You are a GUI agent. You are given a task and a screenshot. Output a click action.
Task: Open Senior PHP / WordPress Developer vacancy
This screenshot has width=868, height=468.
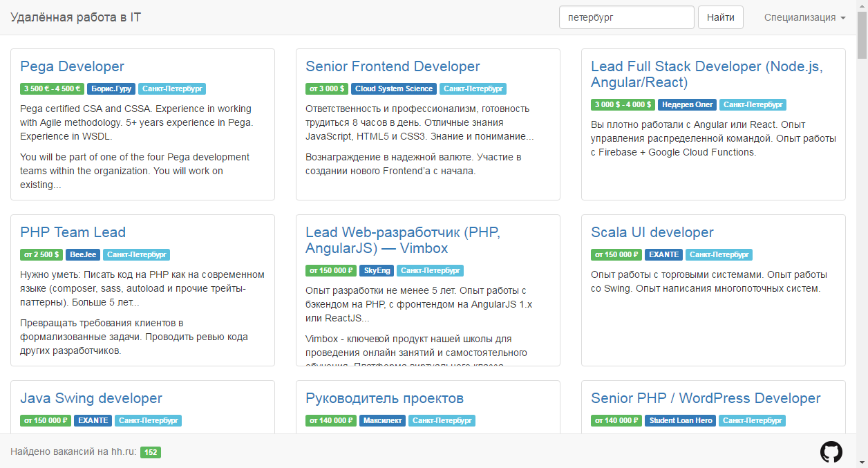click(706, 398)
